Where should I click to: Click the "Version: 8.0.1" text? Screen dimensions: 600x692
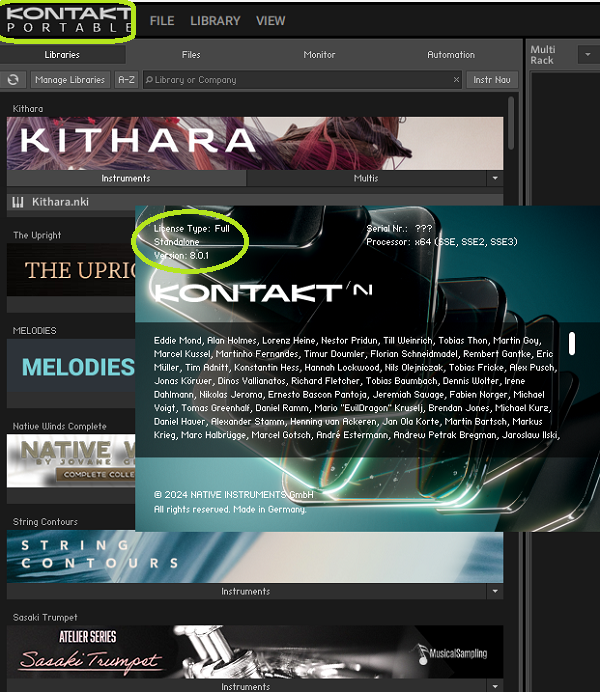point(181,256)
